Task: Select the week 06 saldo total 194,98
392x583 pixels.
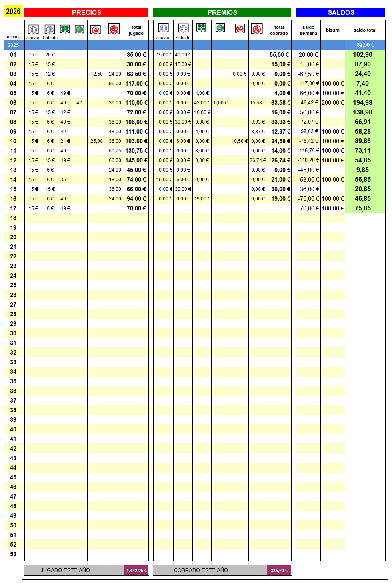Action: (x=362, y=103)
